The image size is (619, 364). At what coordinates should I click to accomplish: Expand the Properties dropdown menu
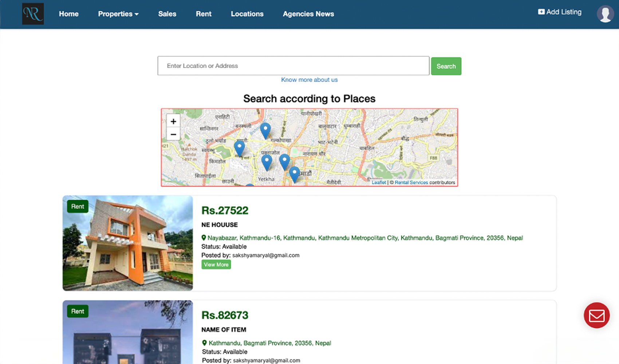118,14
